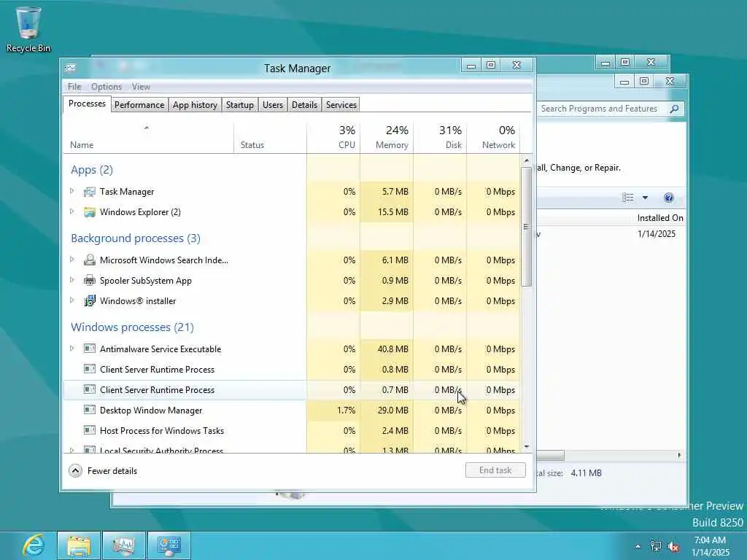Select the Processes tab
Image resolution: width=747 pixels, height=560 pixels.
click(x=87, y=104)
